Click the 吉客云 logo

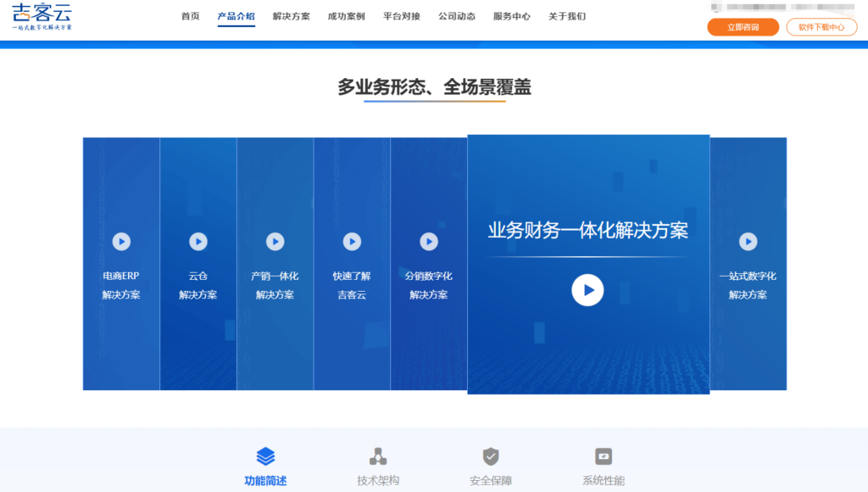[42, 17]
